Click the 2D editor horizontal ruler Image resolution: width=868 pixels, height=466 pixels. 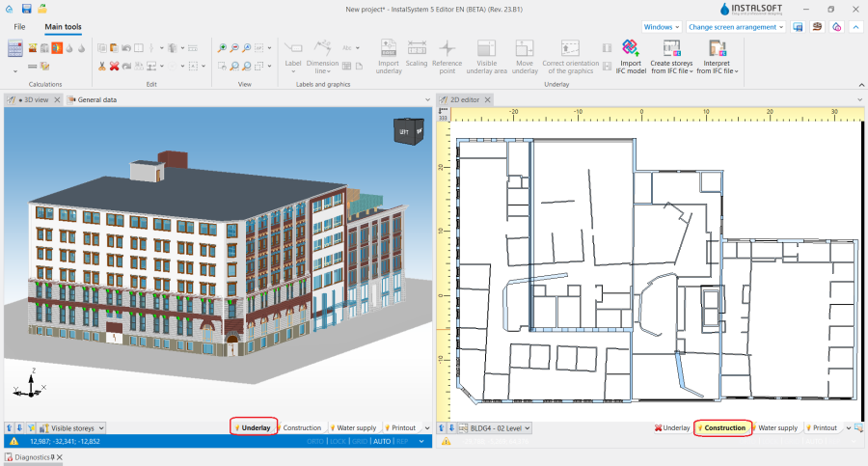pyautogui.click(x=657, y=115)
